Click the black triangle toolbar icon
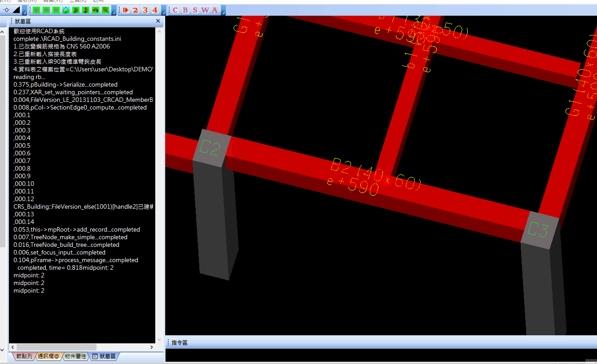The image size is (597, 364). [16, 10]
